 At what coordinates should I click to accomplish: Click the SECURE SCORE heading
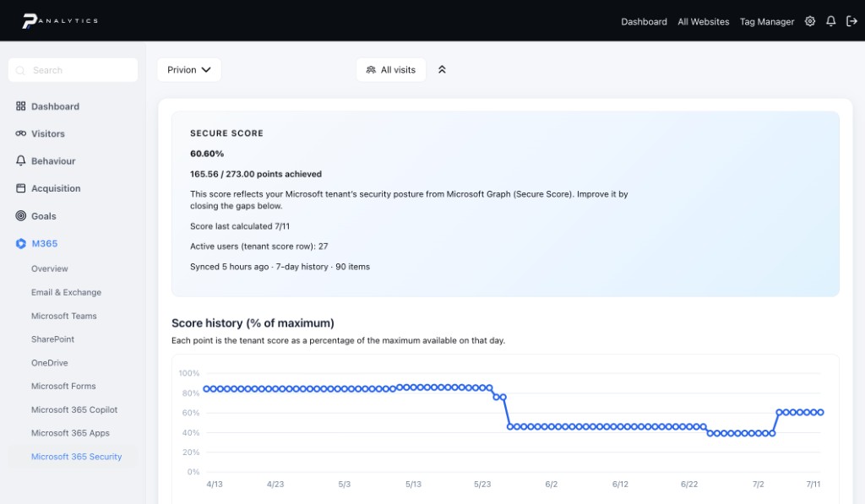[x=226, y=133]
